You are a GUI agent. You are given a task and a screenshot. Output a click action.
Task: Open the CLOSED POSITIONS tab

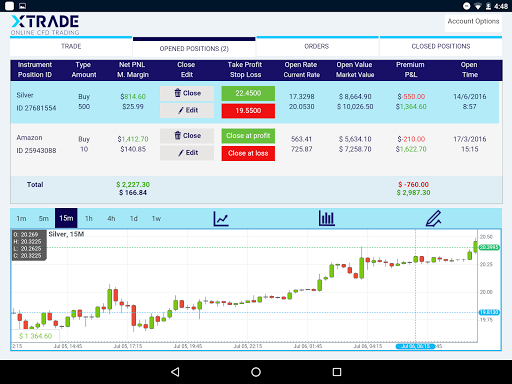[441, 46]
